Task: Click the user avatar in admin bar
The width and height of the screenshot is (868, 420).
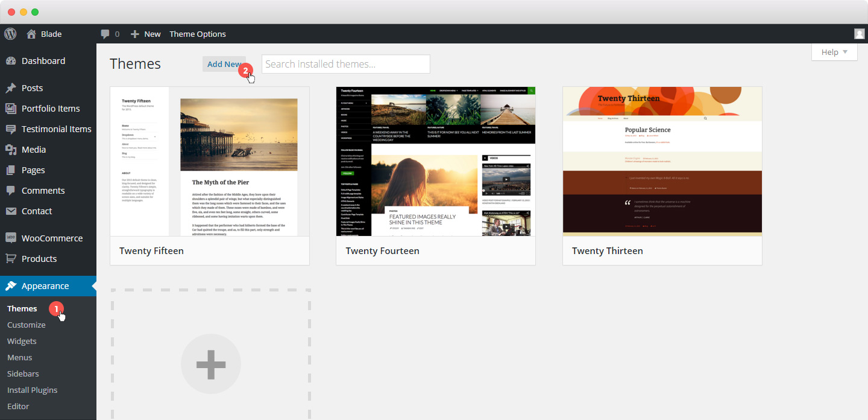Action: [859, 34]
